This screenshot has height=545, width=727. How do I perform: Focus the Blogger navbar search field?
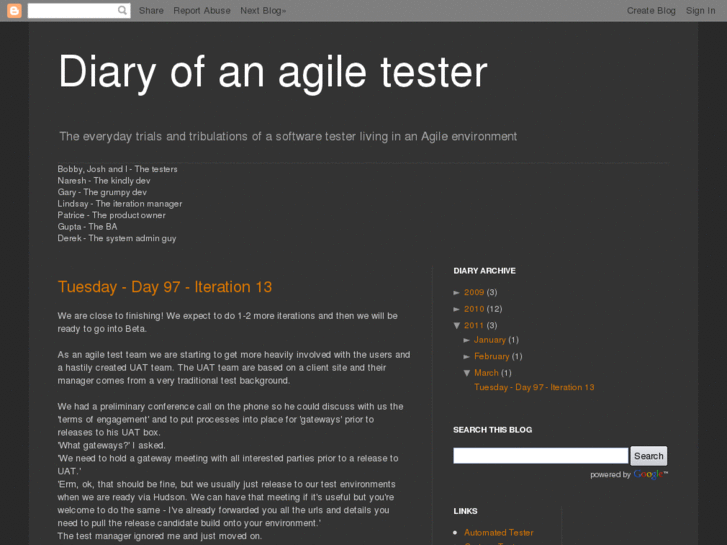pyautogui.click(x=79, y=10)
